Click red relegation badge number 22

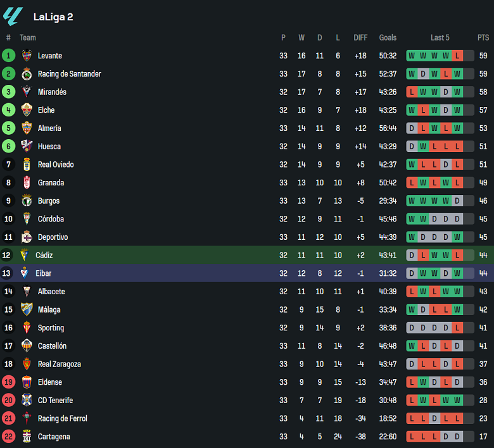[8, 437]
